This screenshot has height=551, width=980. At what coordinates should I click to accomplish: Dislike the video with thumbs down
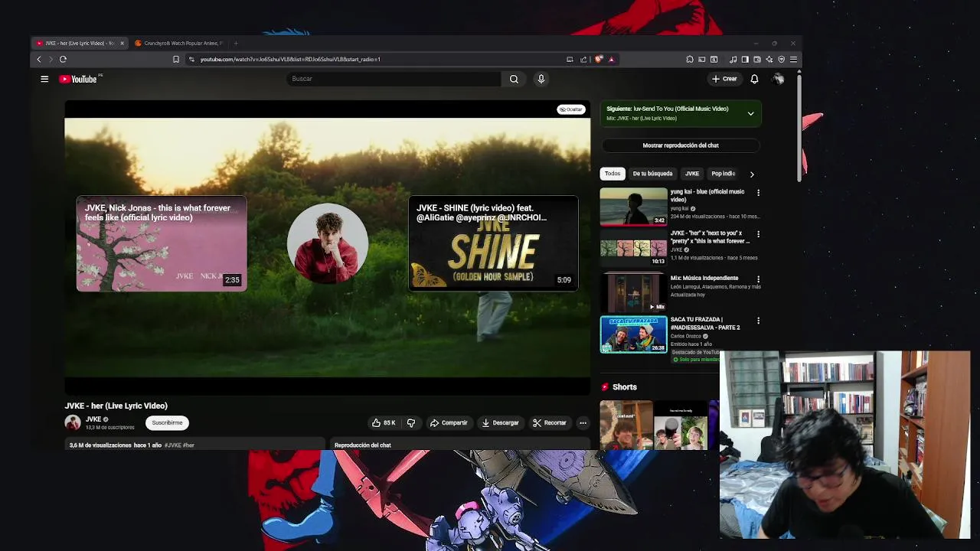pyautogui.click(x=411, y=422)
